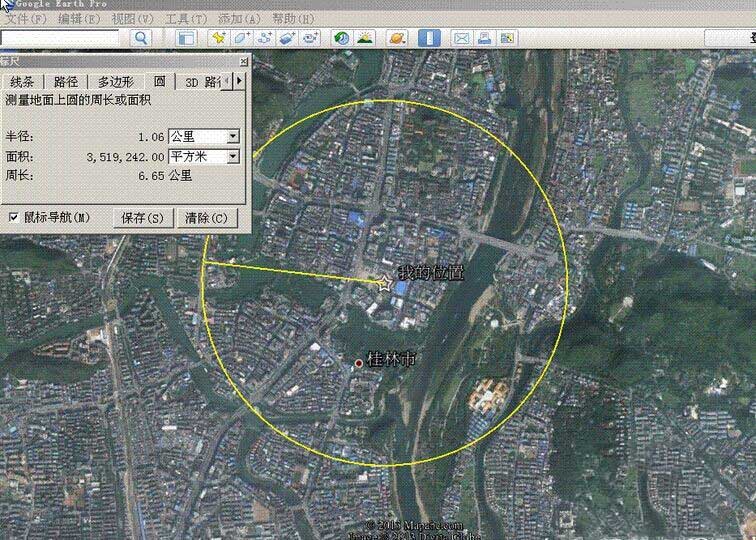Screen dimensions: 756x540
Task: Click the 保存(S) button
Action: (143, 218)
